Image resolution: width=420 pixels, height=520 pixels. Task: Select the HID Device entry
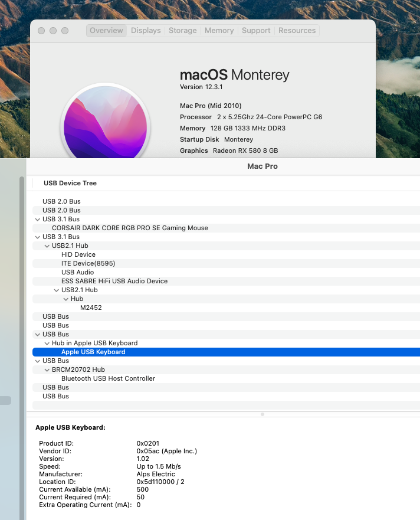[226, 254]
